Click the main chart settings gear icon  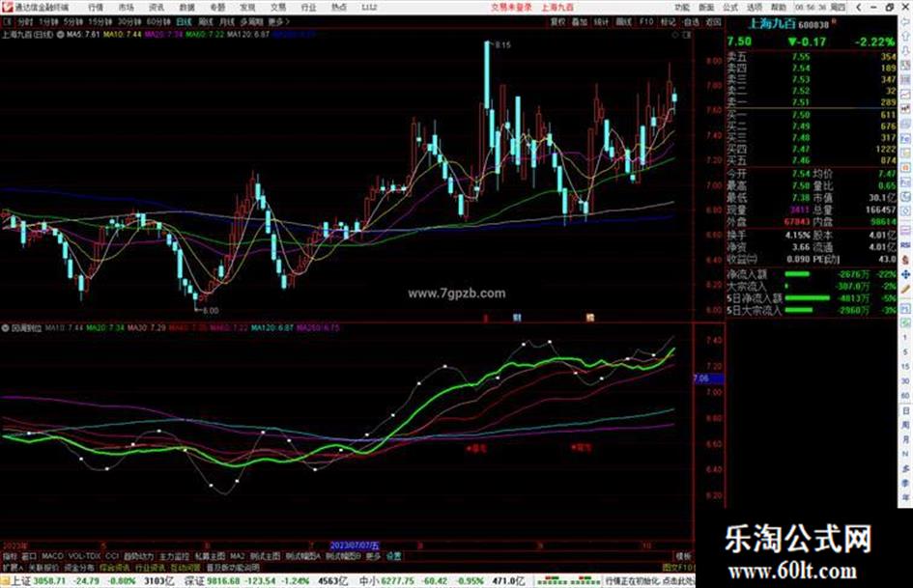point(60,35)
